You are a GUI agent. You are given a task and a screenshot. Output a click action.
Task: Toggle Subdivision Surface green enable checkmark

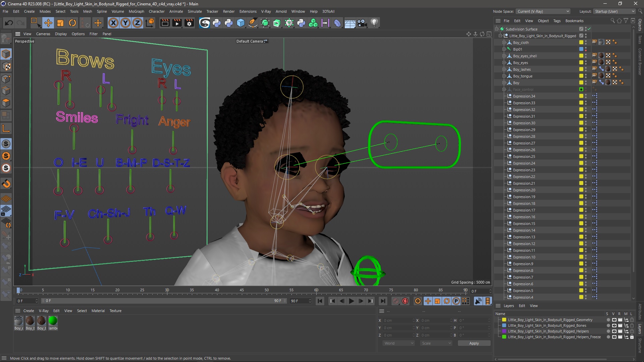pyautogui.click(x=589, y=29)
